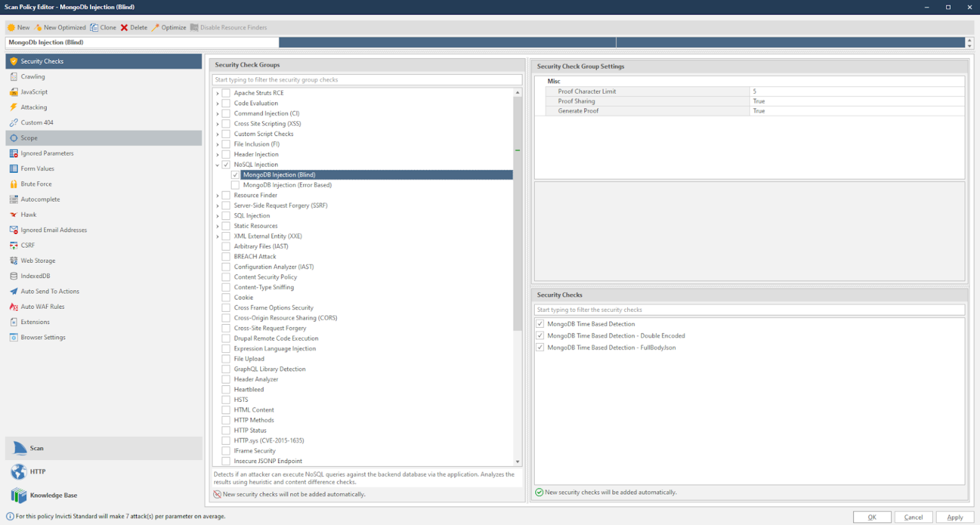Expand the Server-Side Request Forgery (SSRF) group
Screen dimensions: 980x525
(x=217, y=205)
